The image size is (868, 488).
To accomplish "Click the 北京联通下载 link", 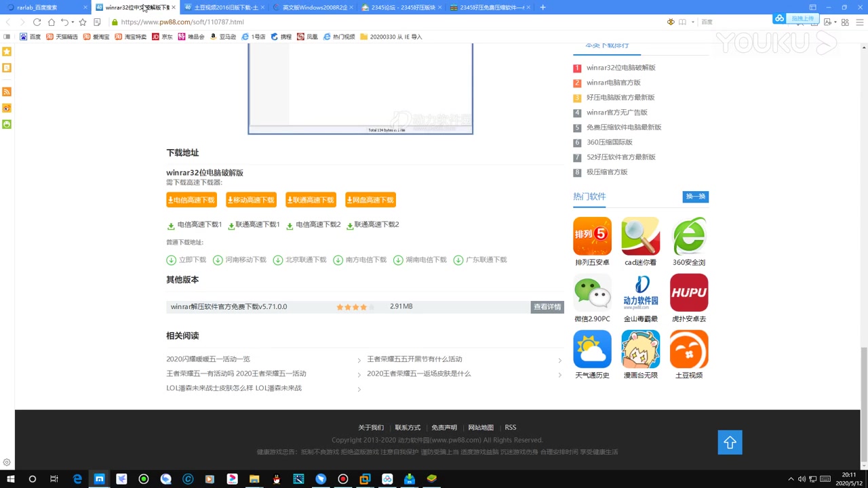I will 300,260.
